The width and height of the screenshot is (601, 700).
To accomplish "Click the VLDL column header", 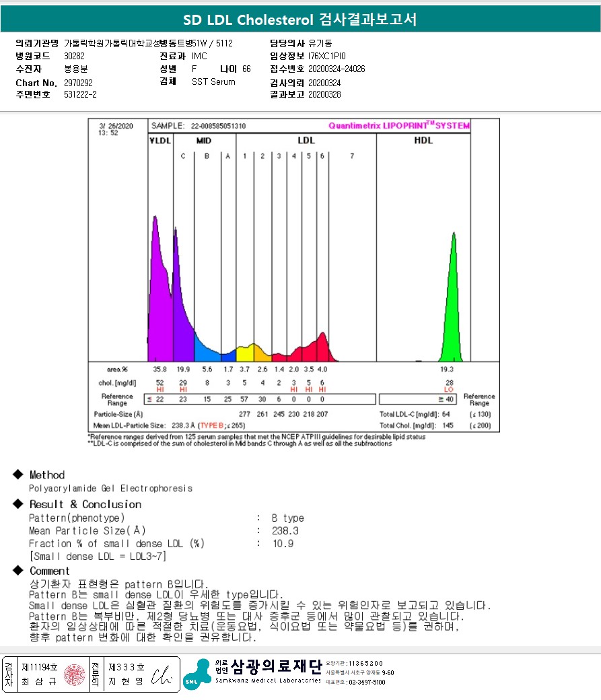I will point(160,141).
